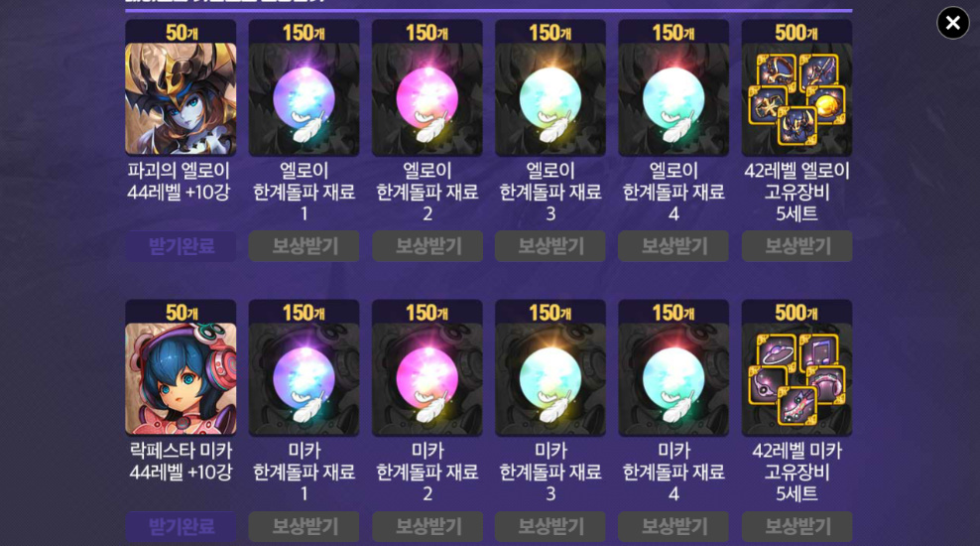Close the reward popup with X
This screenshot has width=980, height=546.
pyautogui.click(x=952, y=23)
